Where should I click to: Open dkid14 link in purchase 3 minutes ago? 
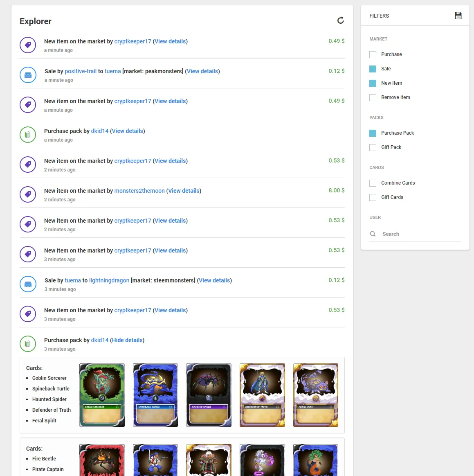(100, 340)
